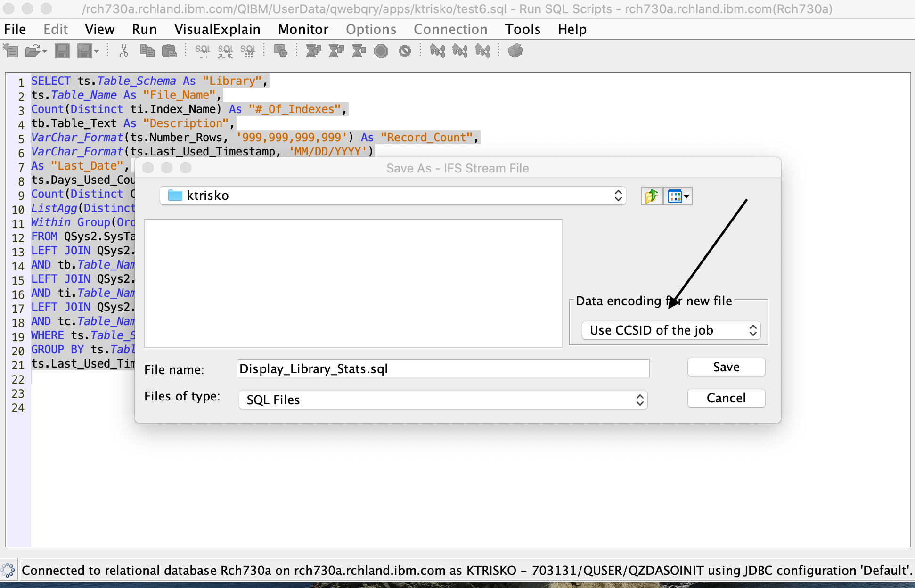915x588 pixels.
Task: Click the Run All SQL statements icon
Action: click(x=313, y=50)
